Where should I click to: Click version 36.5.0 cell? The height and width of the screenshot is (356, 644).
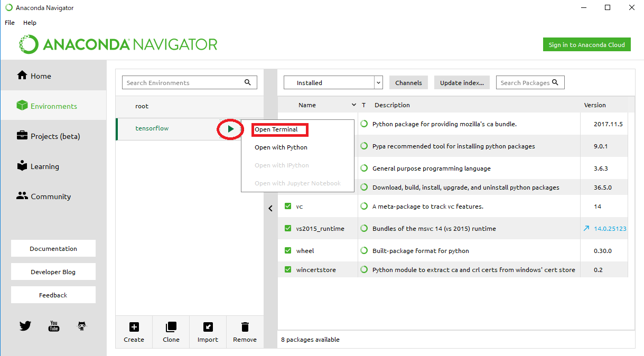click(603, 188)
